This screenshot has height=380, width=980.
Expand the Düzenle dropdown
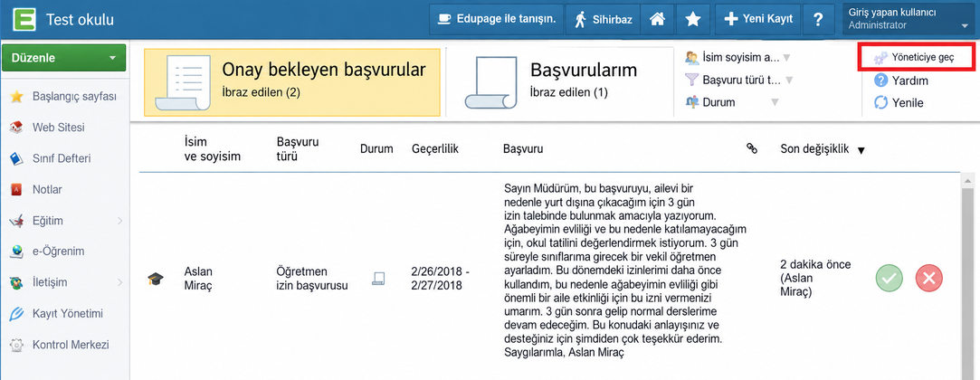[x=64, y=58]
